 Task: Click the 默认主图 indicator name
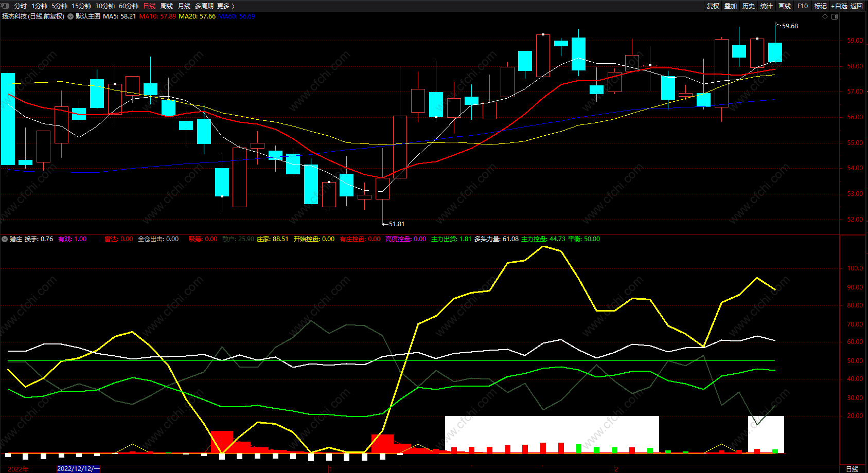tap(88, 16)
